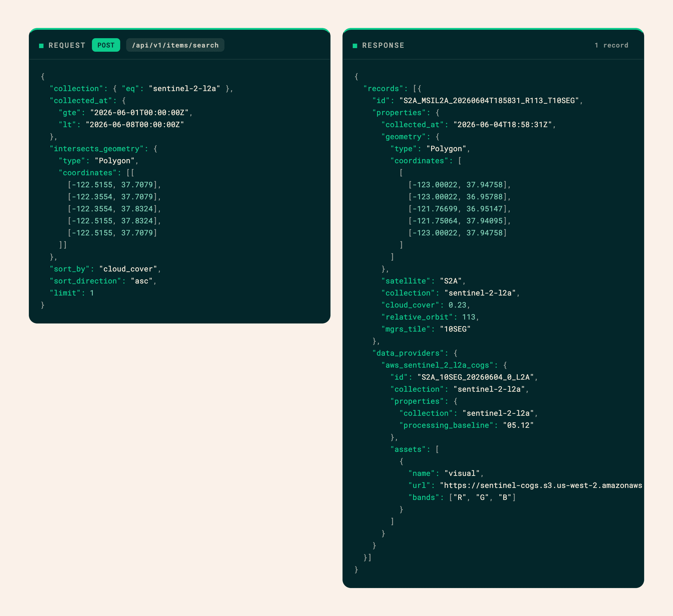Image resolution: width=673 pixels, height=616 pixels.
Task: Select response collected_at "2026-06-04T18:58:31Z"
Action: pos(503,124)
